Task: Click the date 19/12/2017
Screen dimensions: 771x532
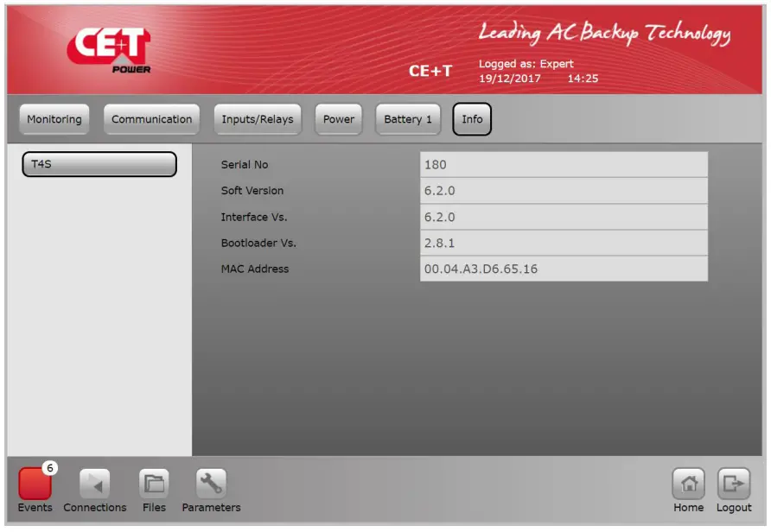Action: 510,79
